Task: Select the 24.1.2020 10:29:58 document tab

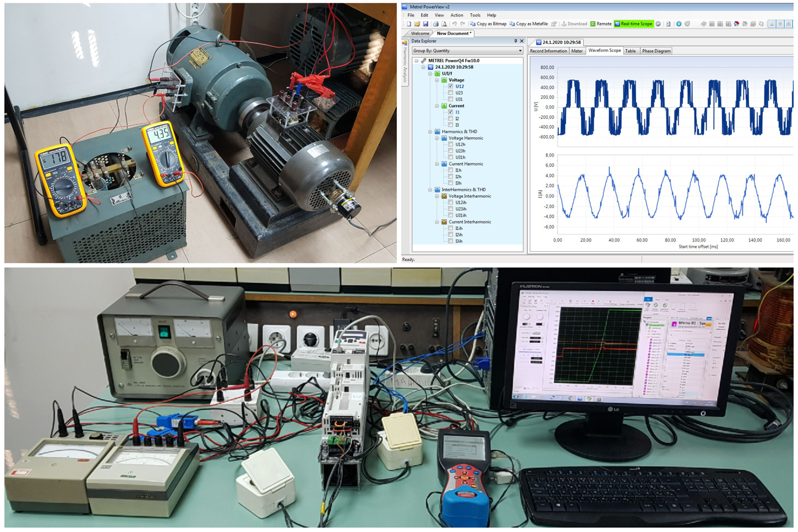Action: (x=558, y=42)
